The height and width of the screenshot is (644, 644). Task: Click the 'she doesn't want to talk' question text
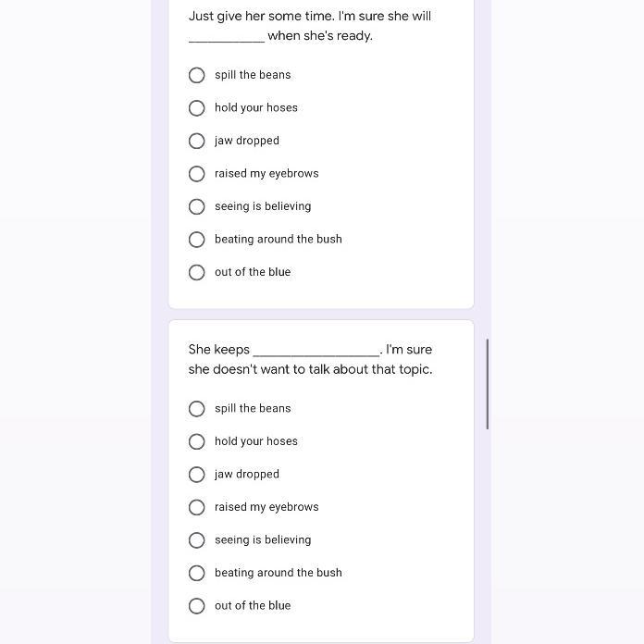click(310, 369)
